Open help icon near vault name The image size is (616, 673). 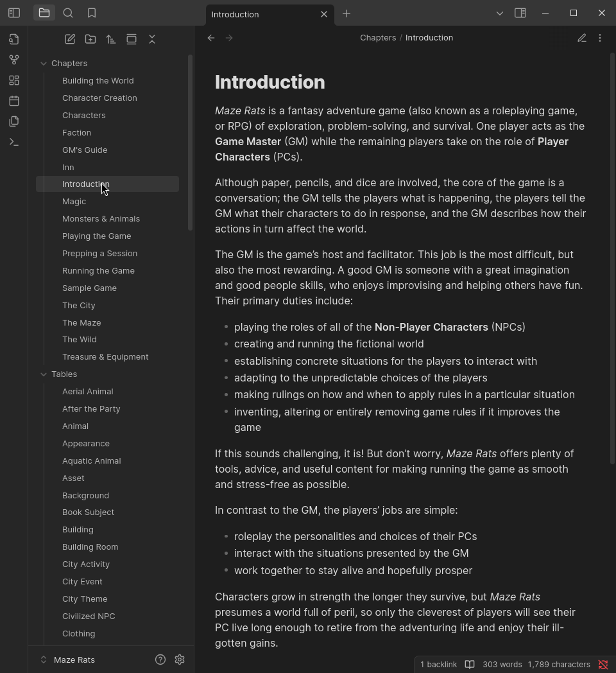(x=160, y=660)
